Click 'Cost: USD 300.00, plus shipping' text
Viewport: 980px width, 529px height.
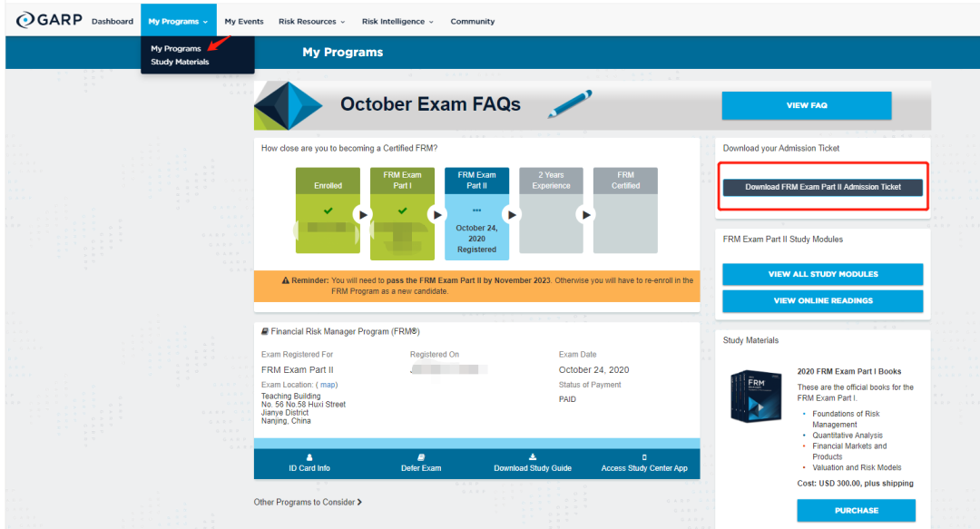click(855, 484)
